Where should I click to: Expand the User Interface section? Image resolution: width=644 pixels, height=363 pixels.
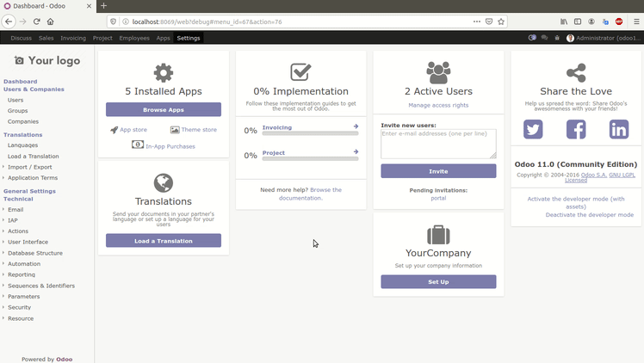(x=28, y=242)
